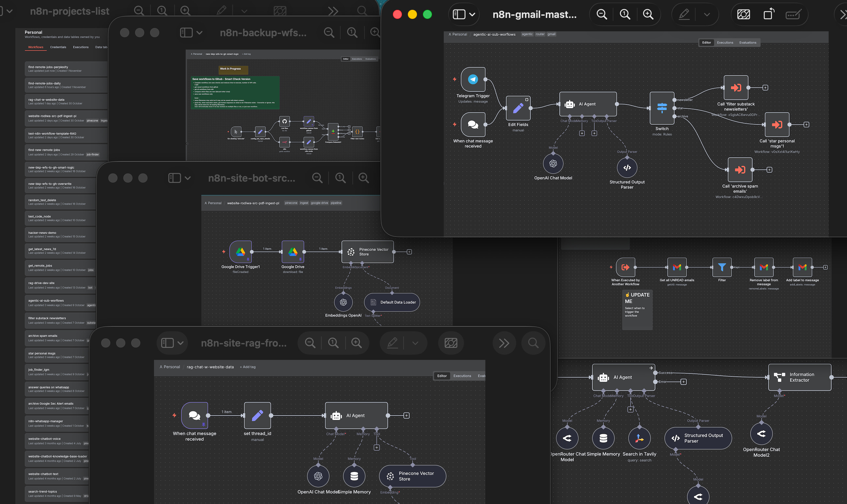Click plus connector after Call 'archive spam emails'
Viewport: 847px width, 504px height.
pyautogui.click(x=769, y=170)
